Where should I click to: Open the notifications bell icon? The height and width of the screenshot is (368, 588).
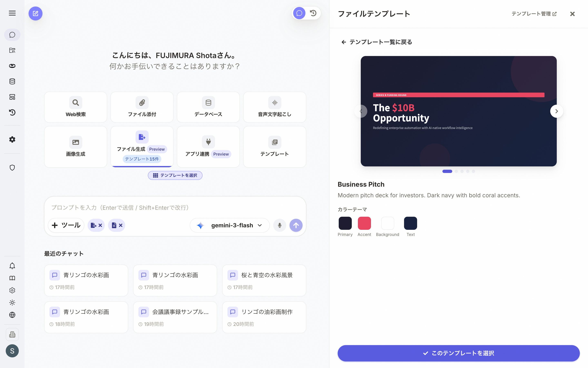pyautogui.click(x=12, y=266)
